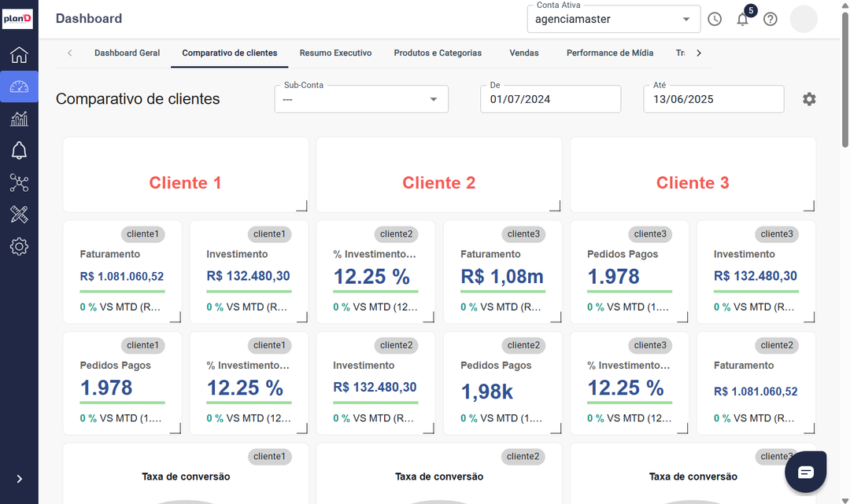Click the cliente3 tag on Faturamento card
Viewport: 850px width, 504px height.
523,234
